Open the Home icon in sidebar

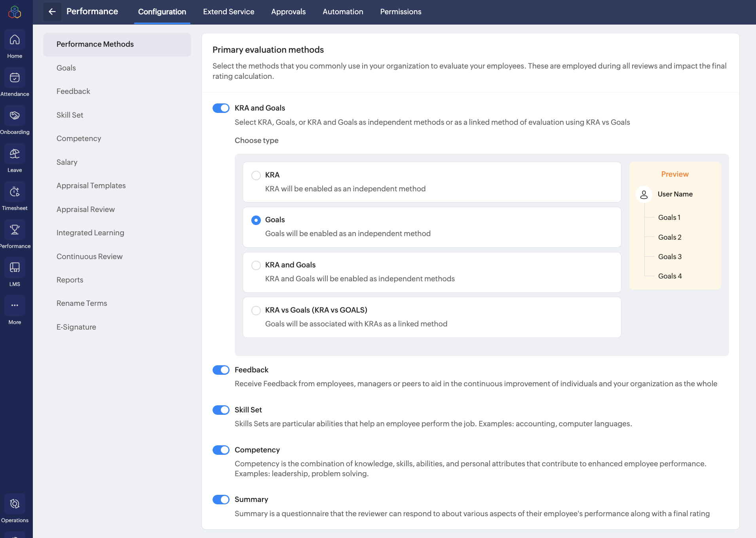tap(15, 40)
